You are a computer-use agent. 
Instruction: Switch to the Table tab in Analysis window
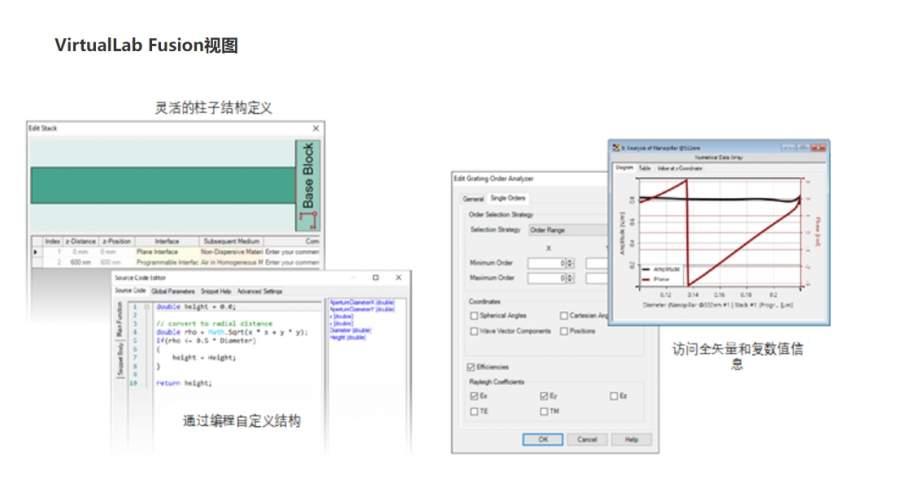click(645, 168)
